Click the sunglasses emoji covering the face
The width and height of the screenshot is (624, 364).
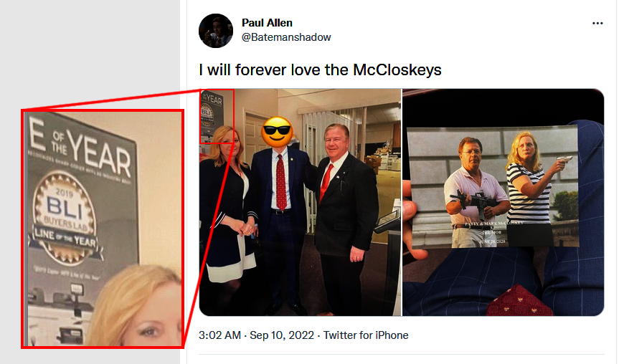(x=278, y=130)
